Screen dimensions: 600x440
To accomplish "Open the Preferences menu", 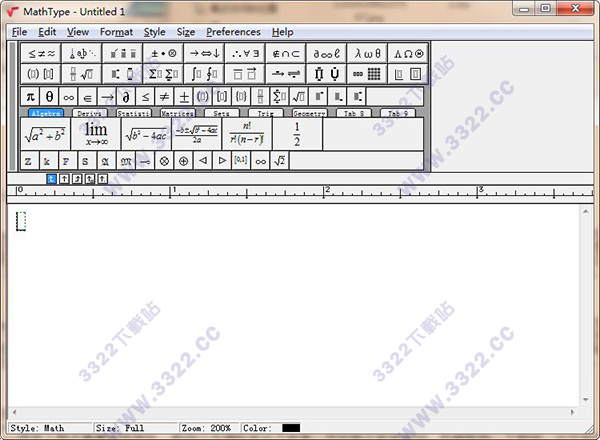I will click(233, 32).
